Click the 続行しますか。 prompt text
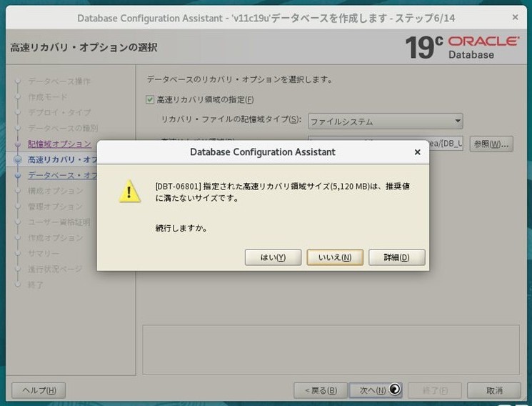Screen dimensions: 532x406 pyautogui.click(x=181, y=228)
